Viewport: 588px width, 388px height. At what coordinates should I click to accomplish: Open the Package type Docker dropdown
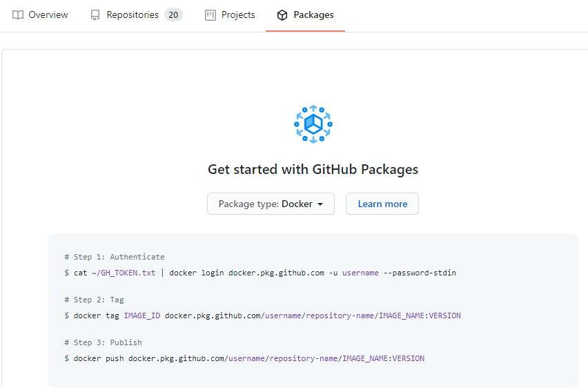[x=271, y=204]
